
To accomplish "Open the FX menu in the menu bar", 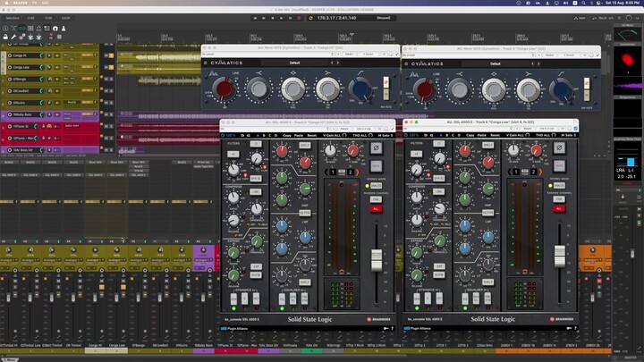I will coord(35,3).
